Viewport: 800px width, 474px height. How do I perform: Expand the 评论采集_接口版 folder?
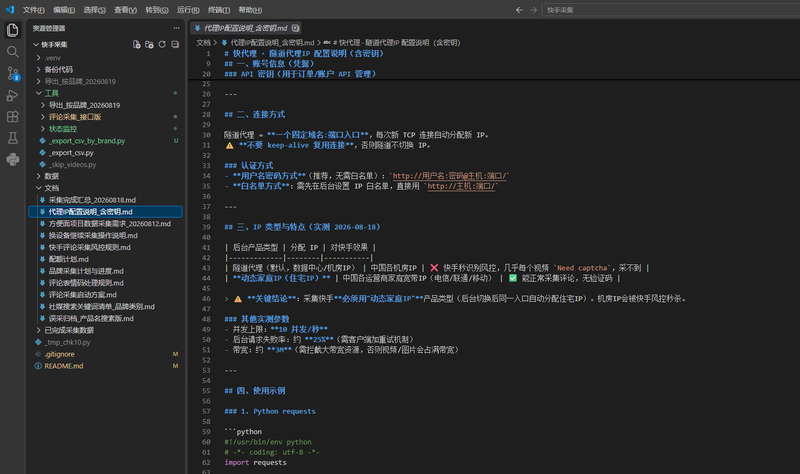pyautogui.click(x=105, y=117)
